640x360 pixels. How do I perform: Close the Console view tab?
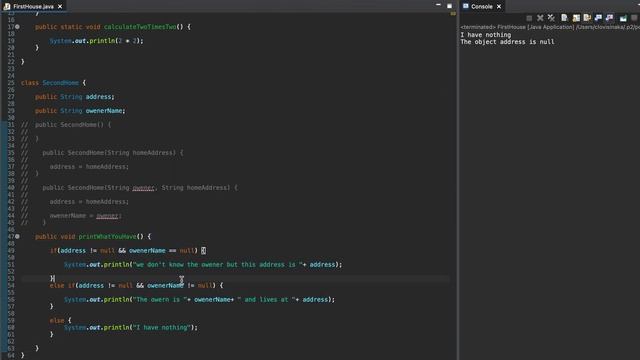click(499, 7)
